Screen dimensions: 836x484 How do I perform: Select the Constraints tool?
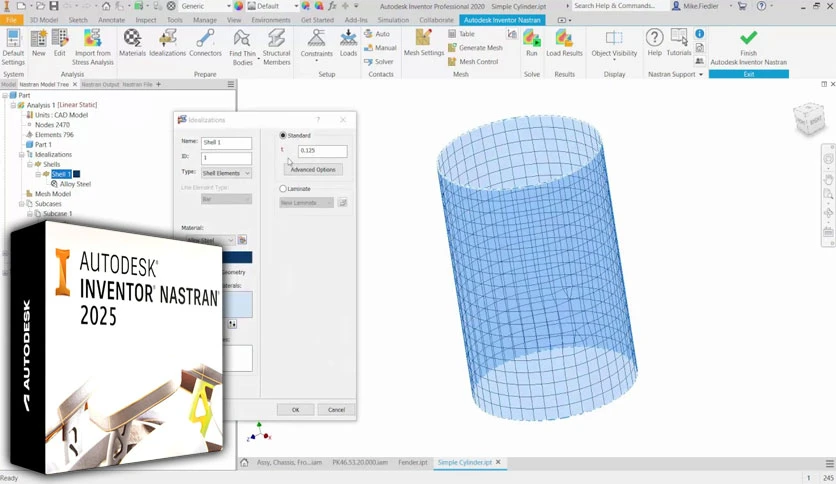[x=317, y=44]
